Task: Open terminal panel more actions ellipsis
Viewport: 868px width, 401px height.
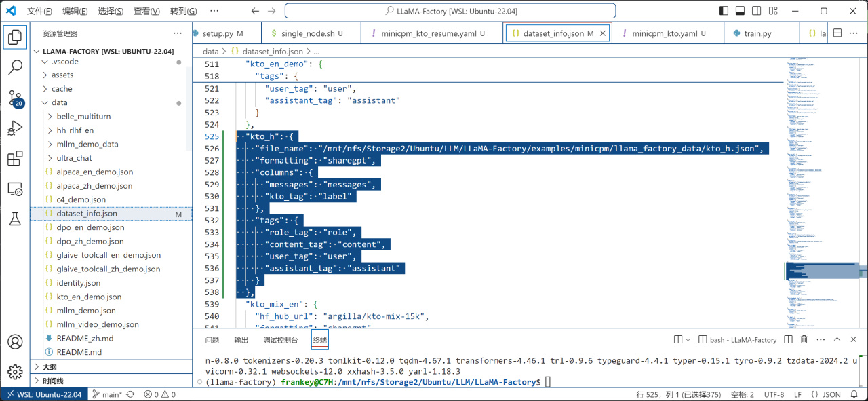Action: [820, 339]
